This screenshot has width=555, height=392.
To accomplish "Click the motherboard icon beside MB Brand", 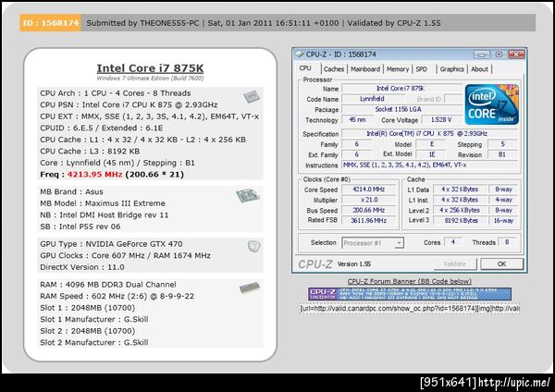I will point(248,196).
